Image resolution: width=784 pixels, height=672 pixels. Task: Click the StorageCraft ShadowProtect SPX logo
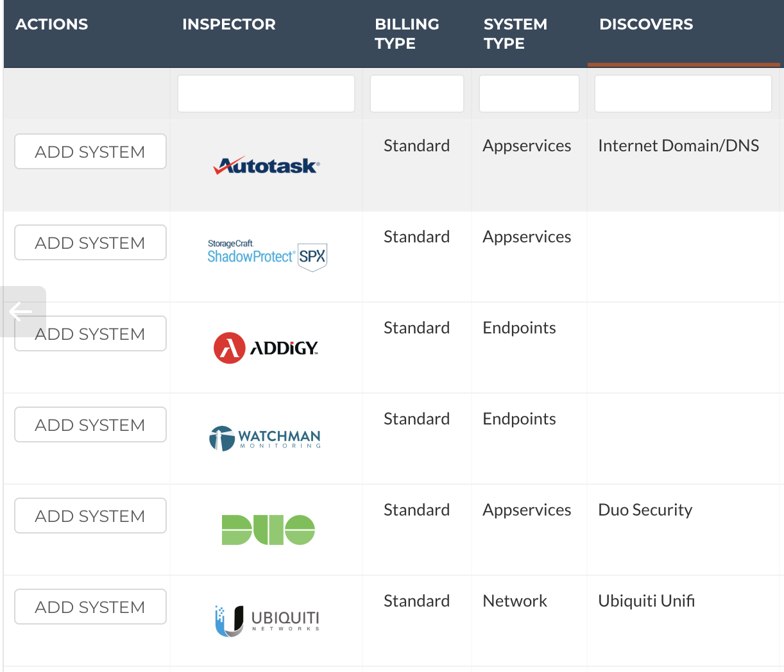(267, 256)
